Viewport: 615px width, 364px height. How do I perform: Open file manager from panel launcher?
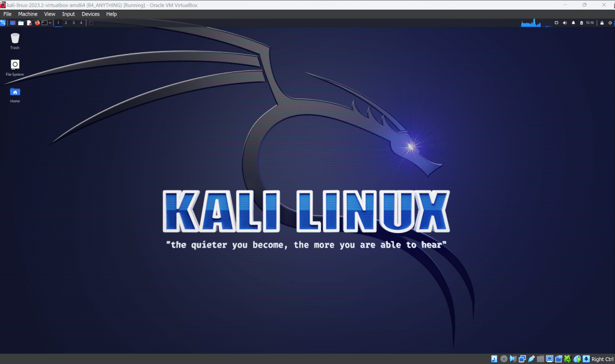point(20,23)
